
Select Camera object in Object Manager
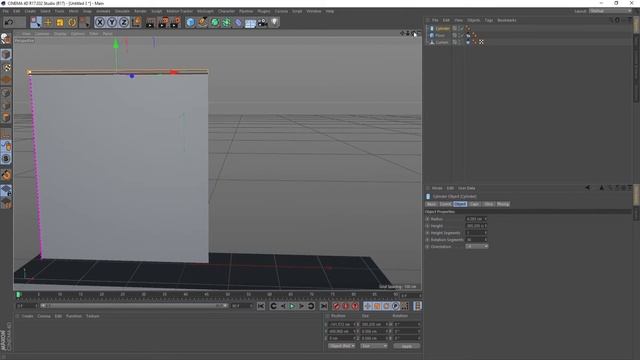coord(442,42)
